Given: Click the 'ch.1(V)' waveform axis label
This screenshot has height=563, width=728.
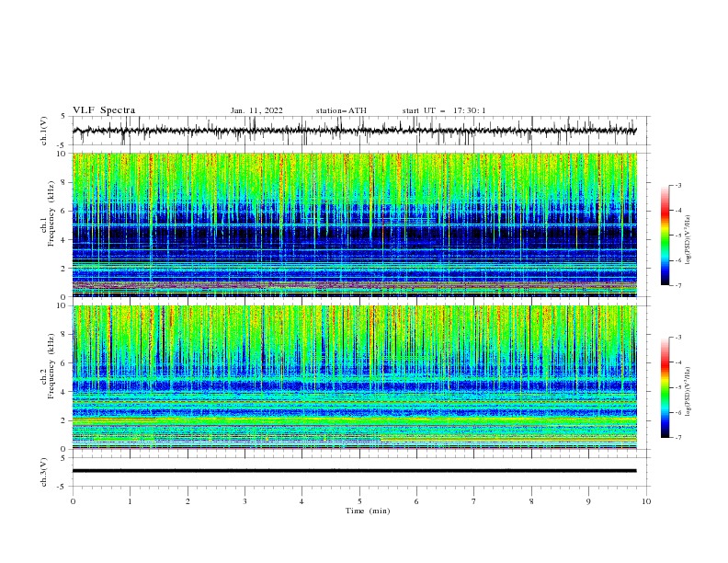Looking at the screenshot, I should (44, 131).
